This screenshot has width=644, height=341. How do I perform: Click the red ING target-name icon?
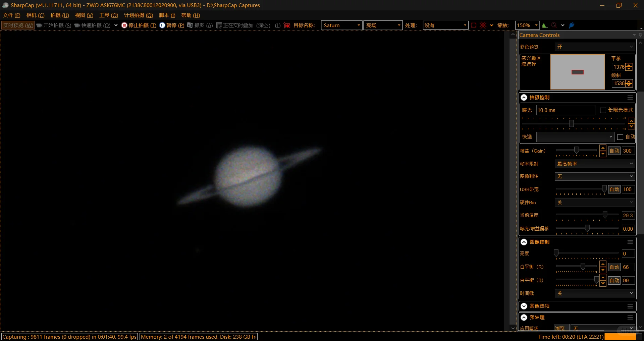[287, 25]
